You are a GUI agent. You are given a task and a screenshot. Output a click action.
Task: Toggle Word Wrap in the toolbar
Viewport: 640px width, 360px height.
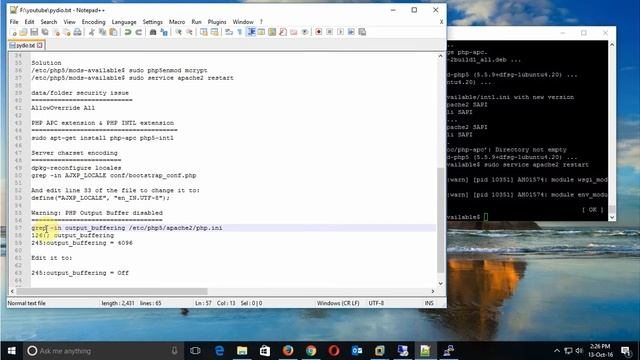229,32
